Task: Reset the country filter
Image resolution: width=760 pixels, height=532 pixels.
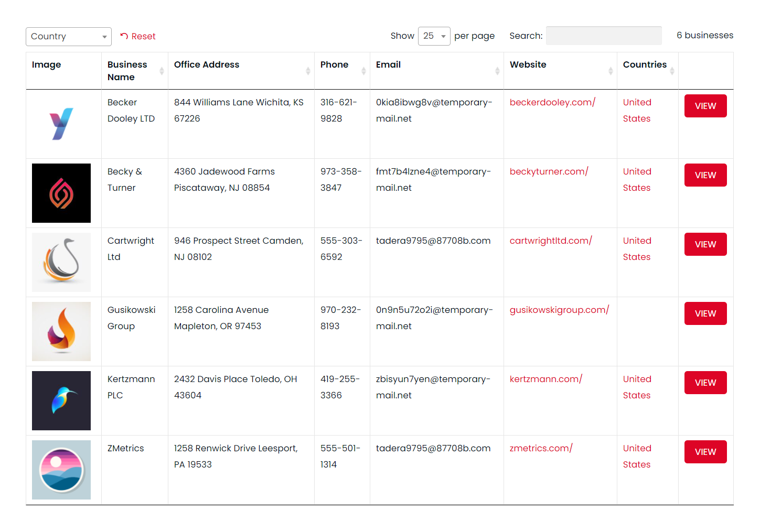Action: click(138, 36)
